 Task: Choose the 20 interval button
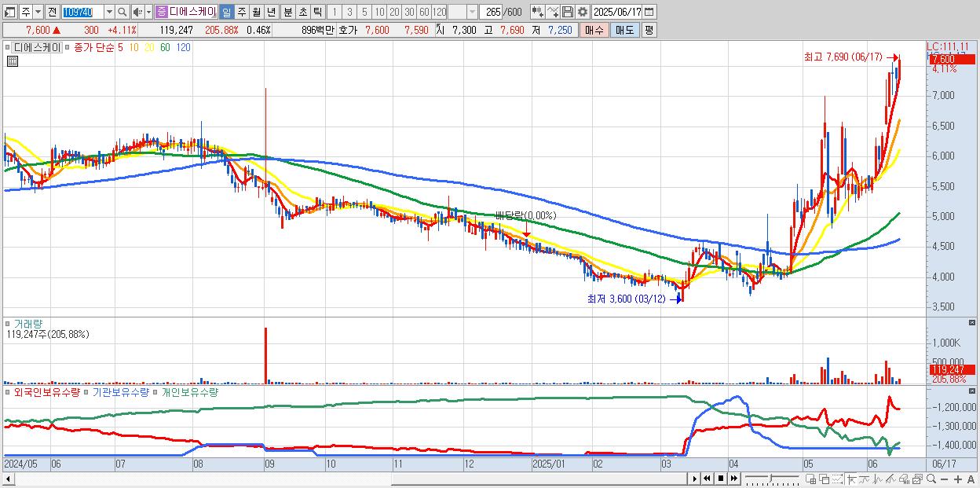pos(394,12)
